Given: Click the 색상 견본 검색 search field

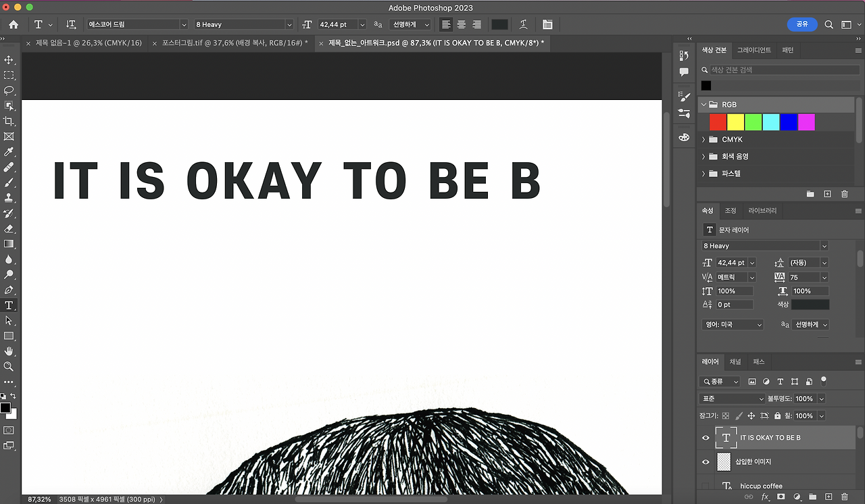Looking at the screenshot, I should pos(783,70).
